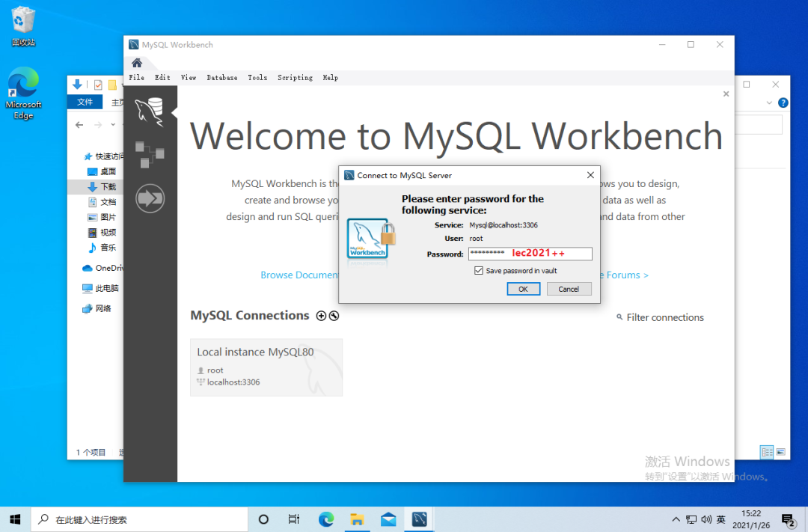Open the View menu
Image resolution: width=808 pixels, height=532 pixels.
(x=188, y=77)
